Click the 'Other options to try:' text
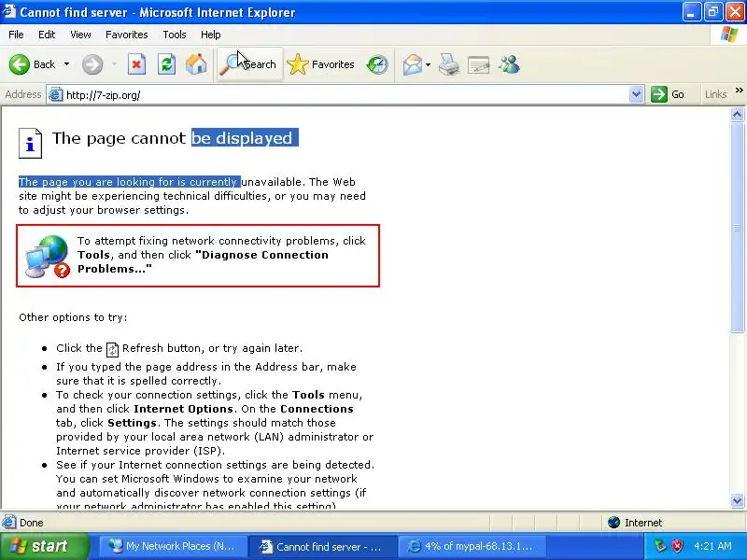 (x=73, y=317)
